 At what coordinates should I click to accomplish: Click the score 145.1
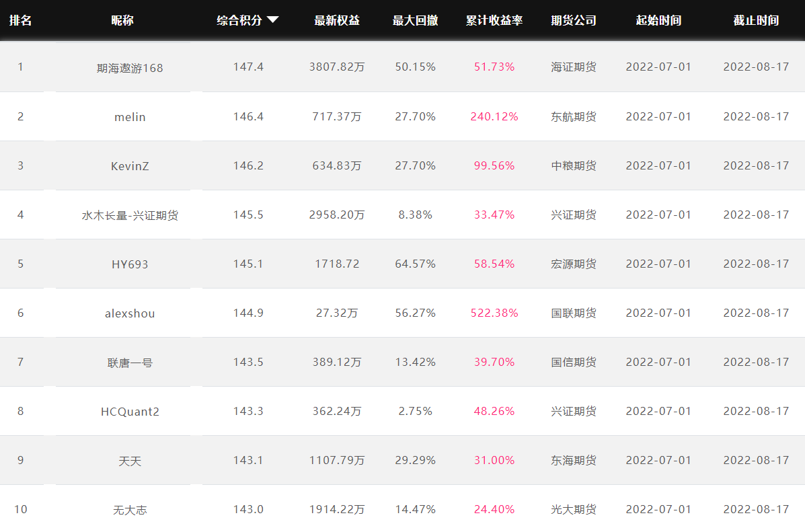(x=248, y=264)
